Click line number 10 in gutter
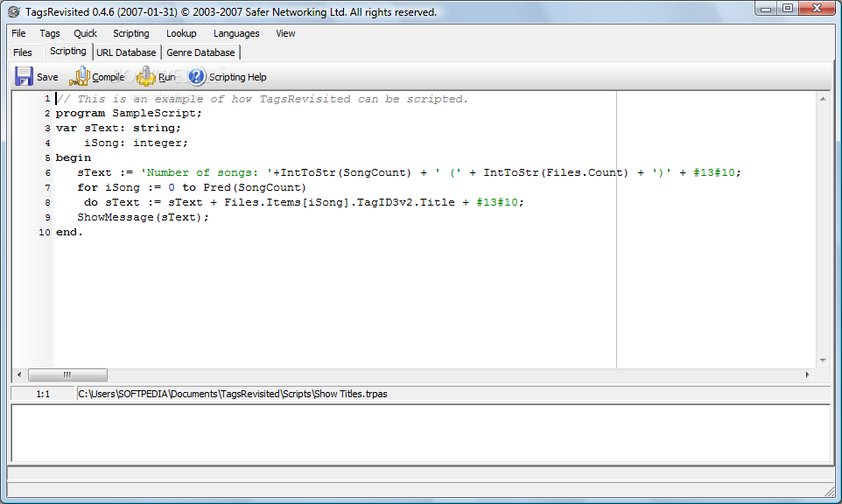This screenshot has width=842, height=504. pyautogui.click(x=44, y=233)
